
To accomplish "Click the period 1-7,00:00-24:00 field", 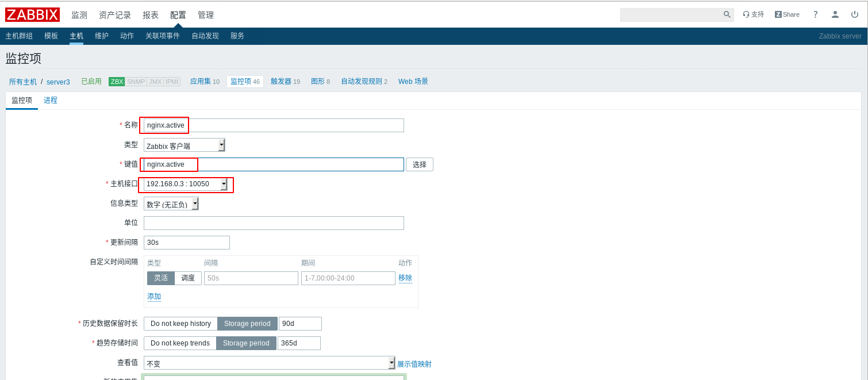I will [x=348, y=278].
